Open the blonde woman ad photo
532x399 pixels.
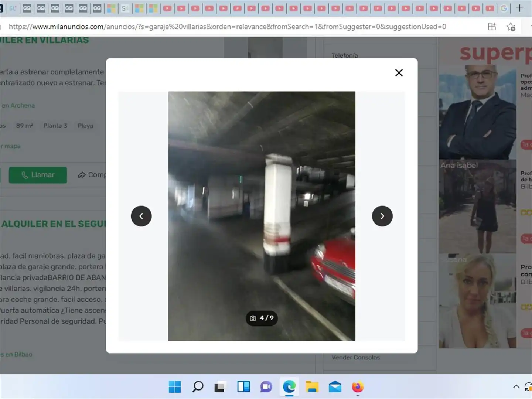pyautogui.click(x=477, y=301)
